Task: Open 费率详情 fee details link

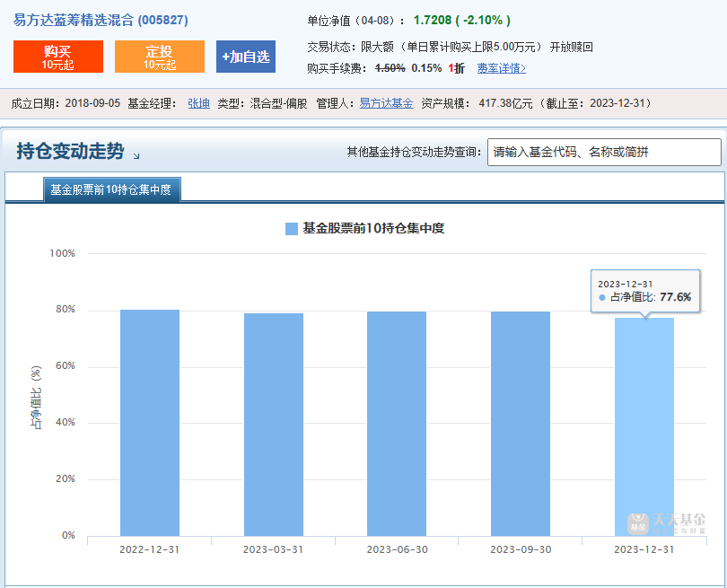Action: 501,68
